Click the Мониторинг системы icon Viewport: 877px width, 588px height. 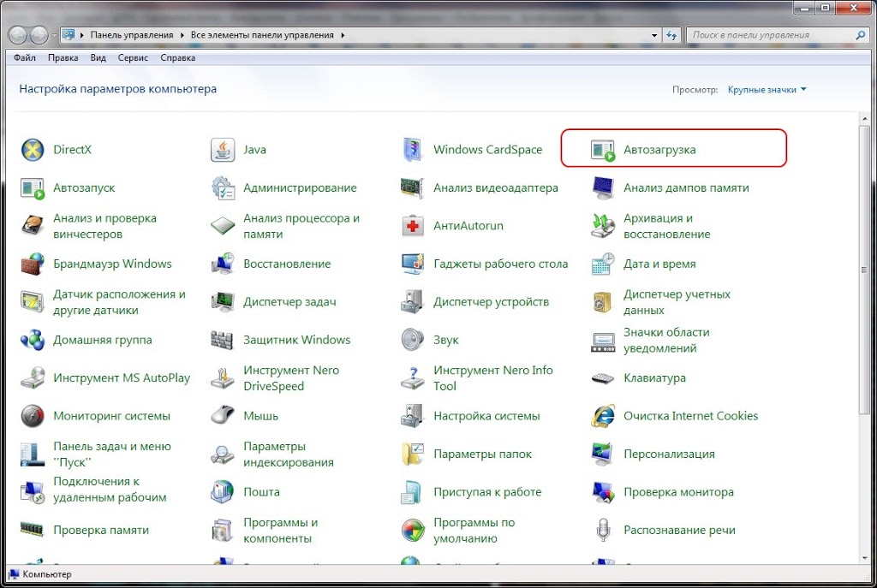click(33, 416)
